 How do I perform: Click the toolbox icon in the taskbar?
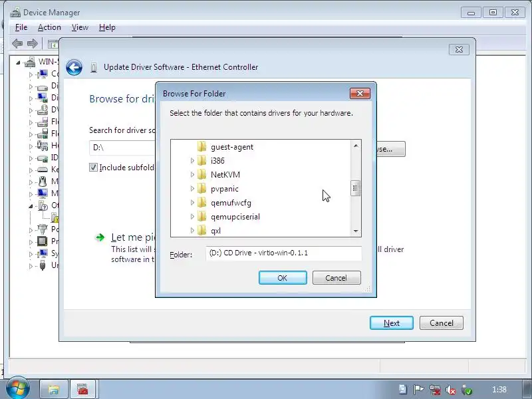coord(82,389)
